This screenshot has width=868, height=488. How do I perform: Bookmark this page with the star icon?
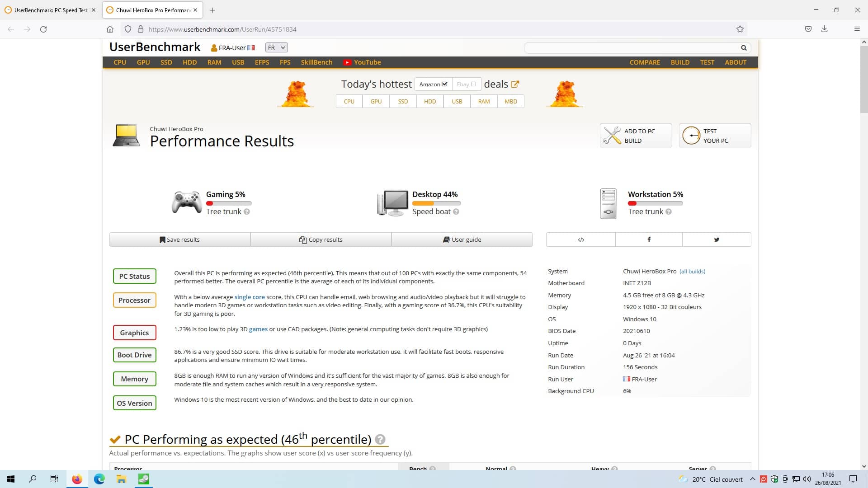click(740, 29)
